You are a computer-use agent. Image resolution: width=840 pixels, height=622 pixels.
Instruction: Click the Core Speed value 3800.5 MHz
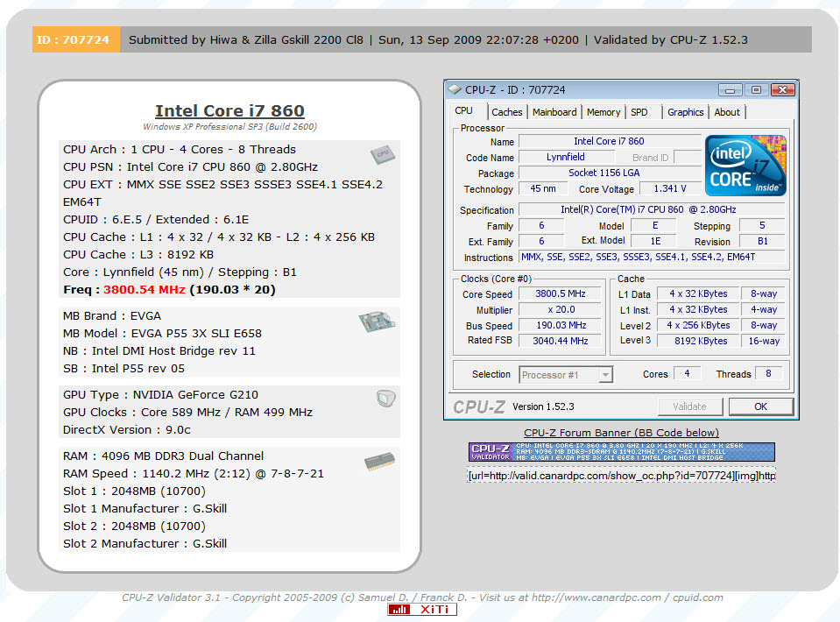pos(561,293)
